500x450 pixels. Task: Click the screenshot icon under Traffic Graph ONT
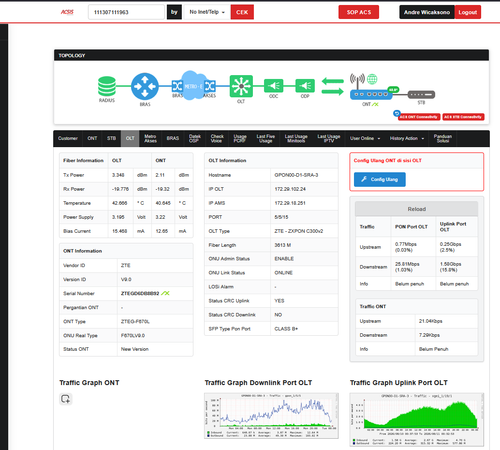[66, 399]
